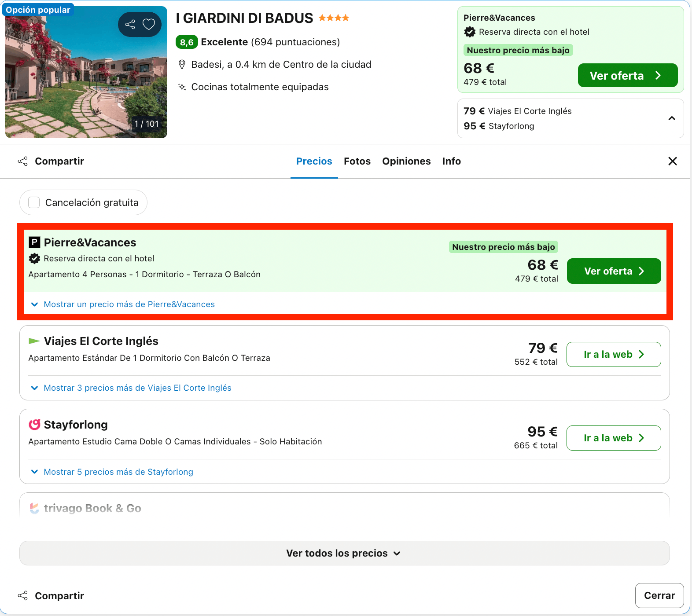Click '665 € total' price text

pyautogui.click(x=536, y=445)
